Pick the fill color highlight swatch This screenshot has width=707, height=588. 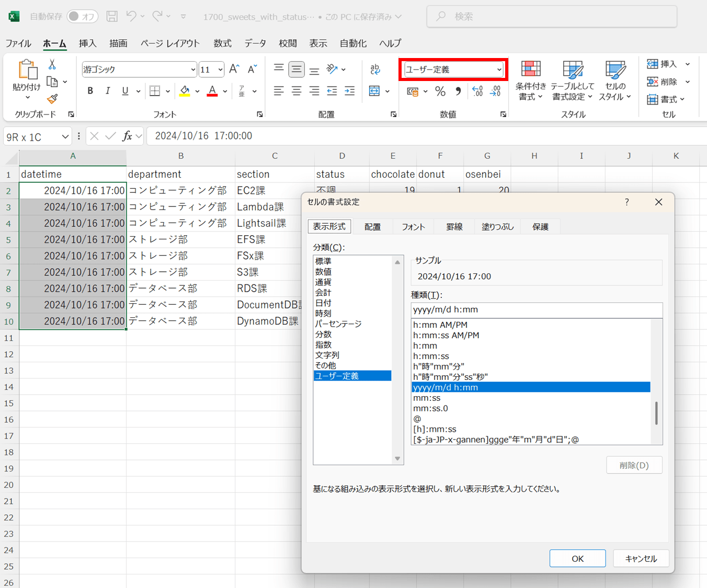pos(185,91)
